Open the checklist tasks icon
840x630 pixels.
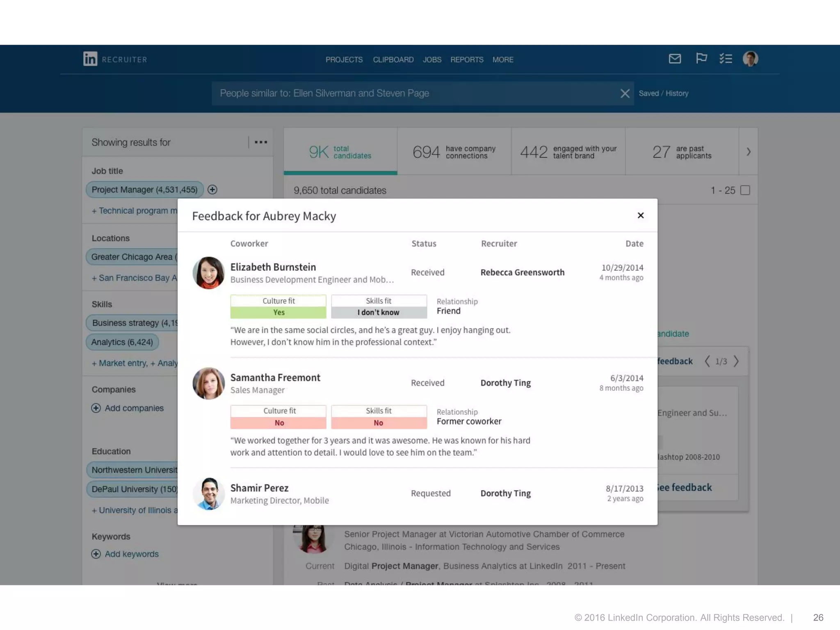coord(726,59)
